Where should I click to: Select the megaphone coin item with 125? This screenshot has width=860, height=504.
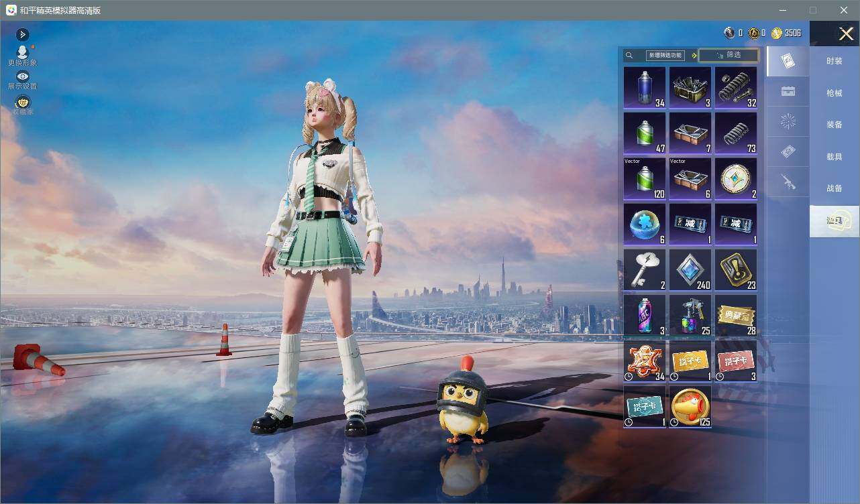tap(690, 407)
